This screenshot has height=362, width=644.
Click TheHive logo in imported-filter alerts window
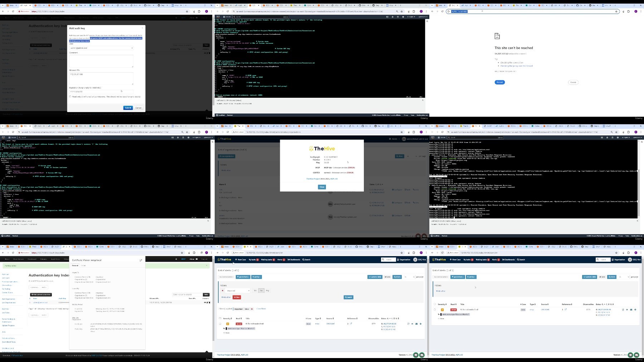click(x=225, y=260)
